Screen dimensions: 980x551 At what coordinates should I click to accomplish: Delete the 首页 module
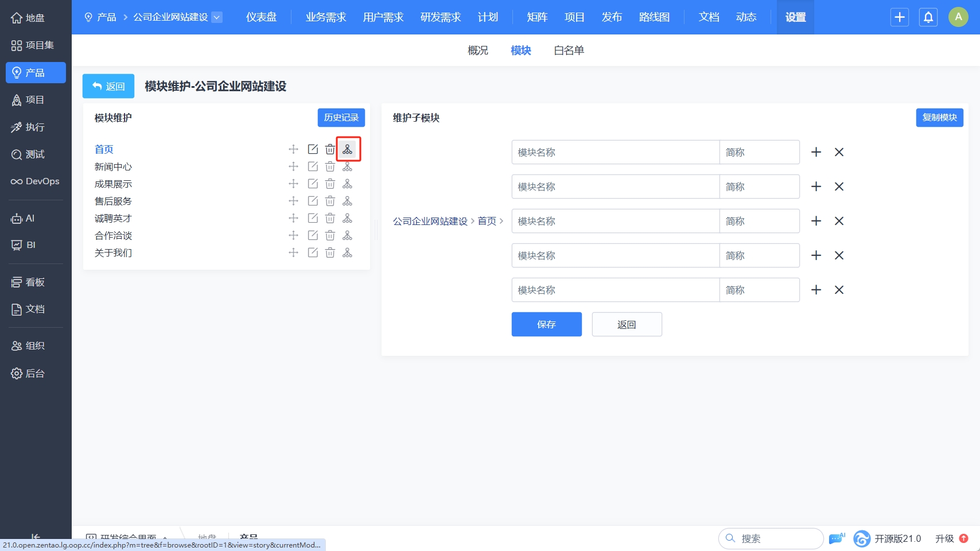[330, 149]
